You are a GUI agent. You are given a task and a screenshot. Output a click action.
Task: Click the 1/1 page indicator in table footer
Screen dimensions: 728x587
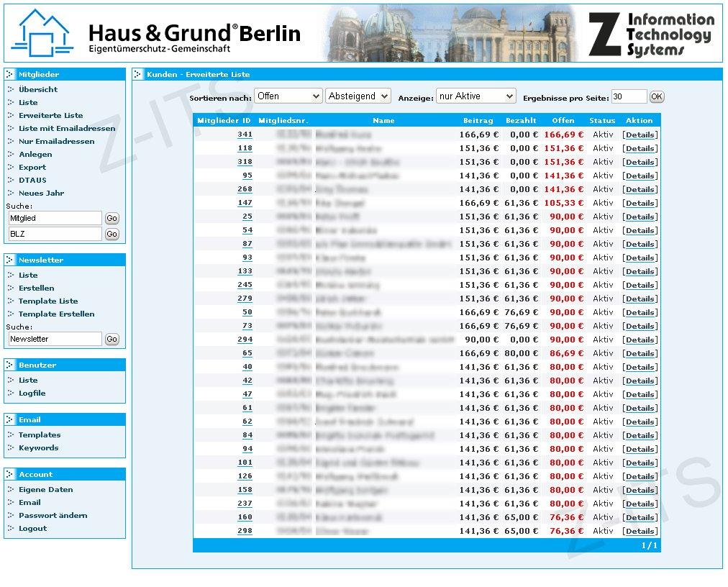tap(650, 546)
